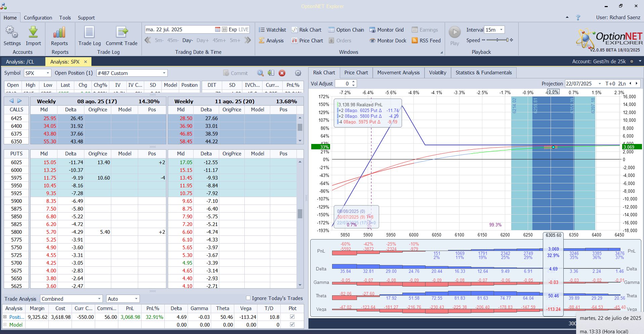
Task: Open the Watchlist window
Action: click(272, 30)
